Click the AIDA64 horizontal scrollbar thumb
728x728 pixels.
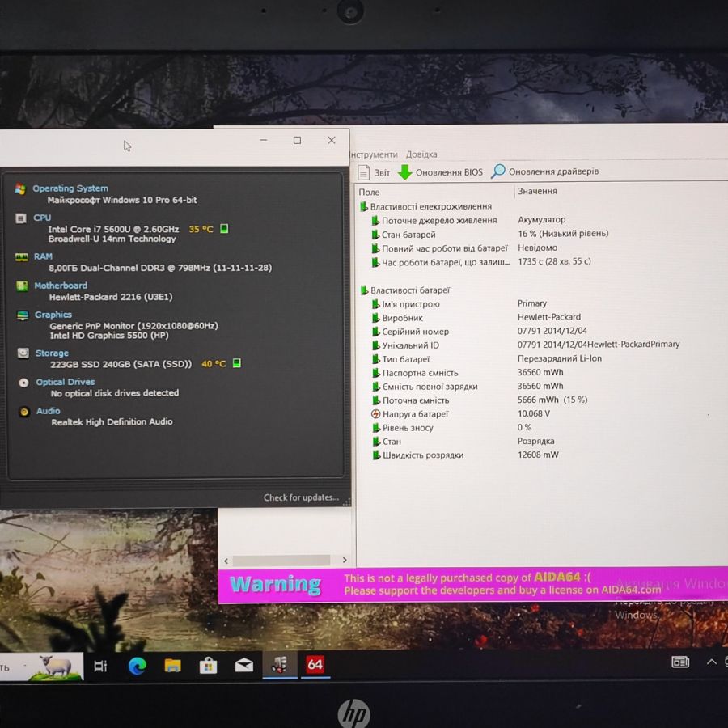point(281,561)
